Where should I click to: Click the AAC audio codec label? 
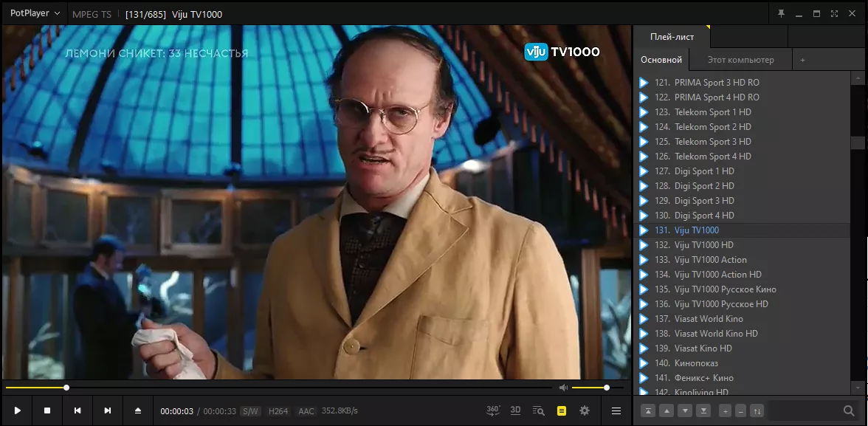pos(306,411)
